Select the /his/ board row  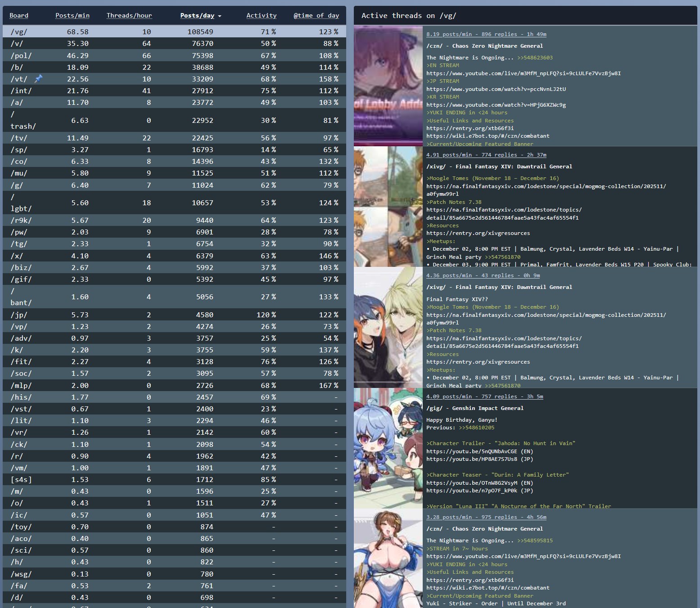pos(174,397)
